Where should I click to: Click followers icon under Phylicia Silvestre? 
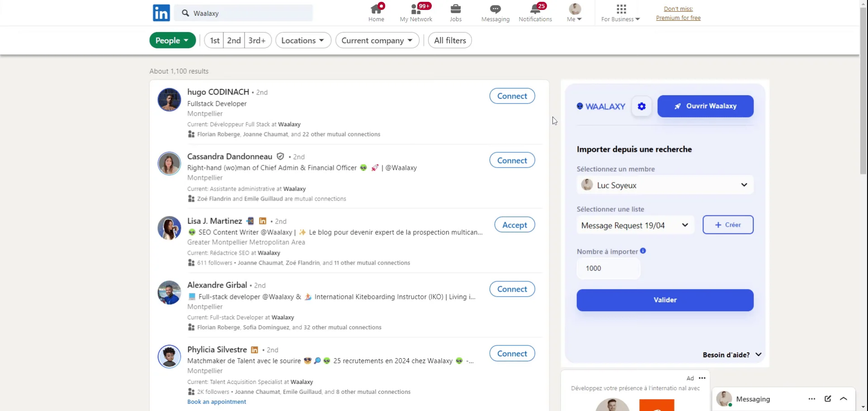pyautogui.click(x=191, y=392)
